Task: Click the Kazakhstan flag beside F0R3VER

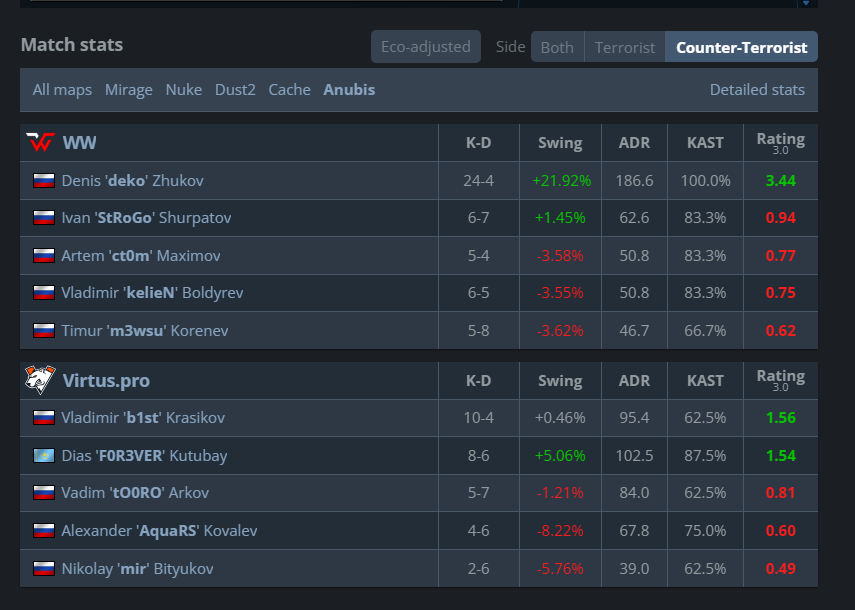Action: coord(44,455)
